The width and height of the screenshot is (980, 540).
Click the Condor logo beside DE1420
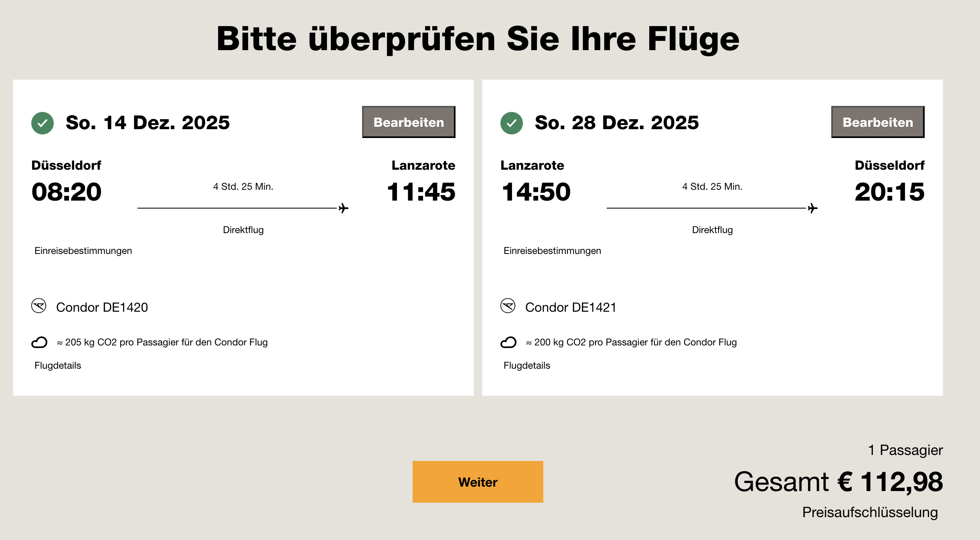pyautogui.click(x=39, y=306)
